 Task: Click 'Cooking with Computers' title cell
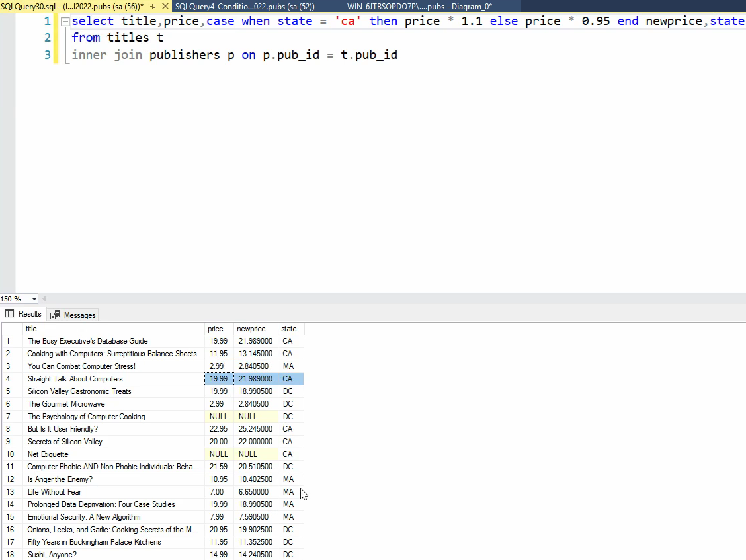114,354
